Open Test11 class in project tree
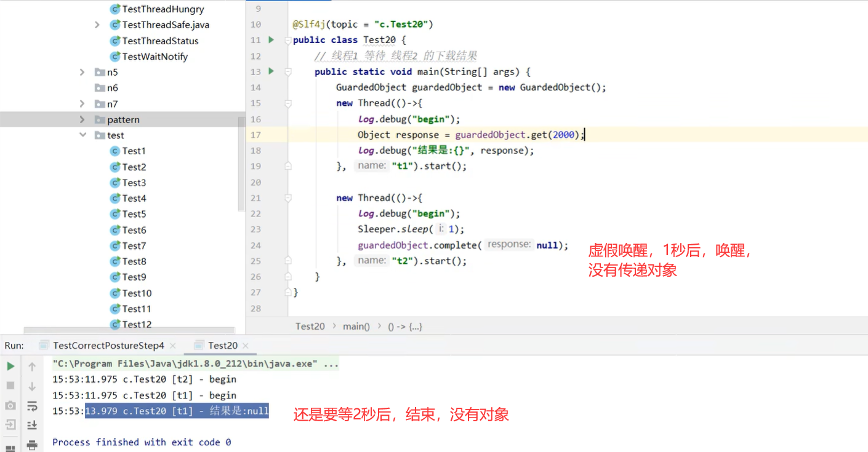Image resolution: width=868 pixels, height=452 pixels. click(137, 309)
